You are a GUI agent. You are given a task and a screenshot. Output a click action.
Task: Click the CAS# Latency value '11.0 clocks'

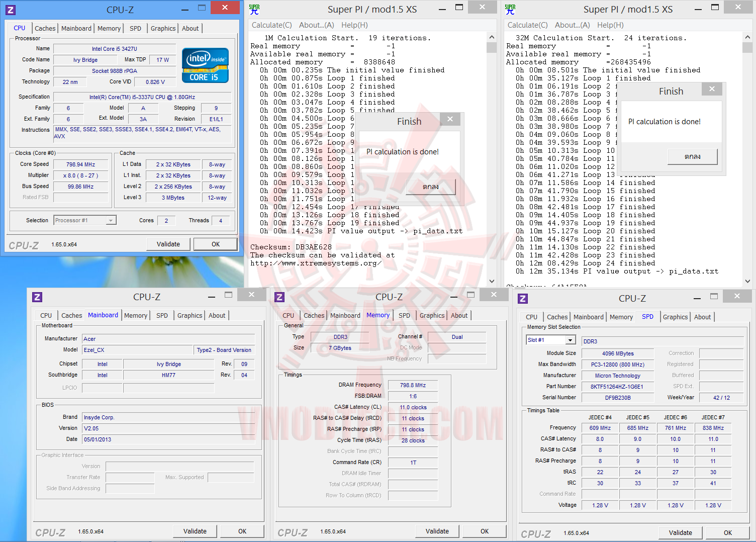pos(413,407)
